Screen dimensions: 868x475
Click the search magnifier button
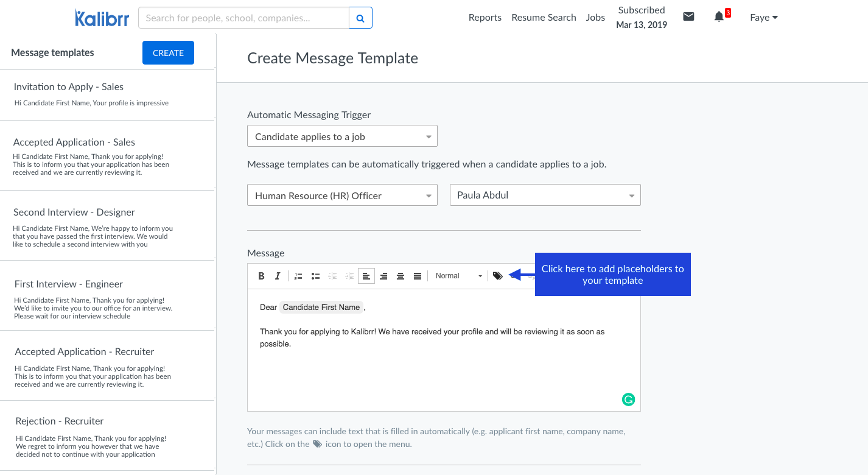(x=360, y=18)
